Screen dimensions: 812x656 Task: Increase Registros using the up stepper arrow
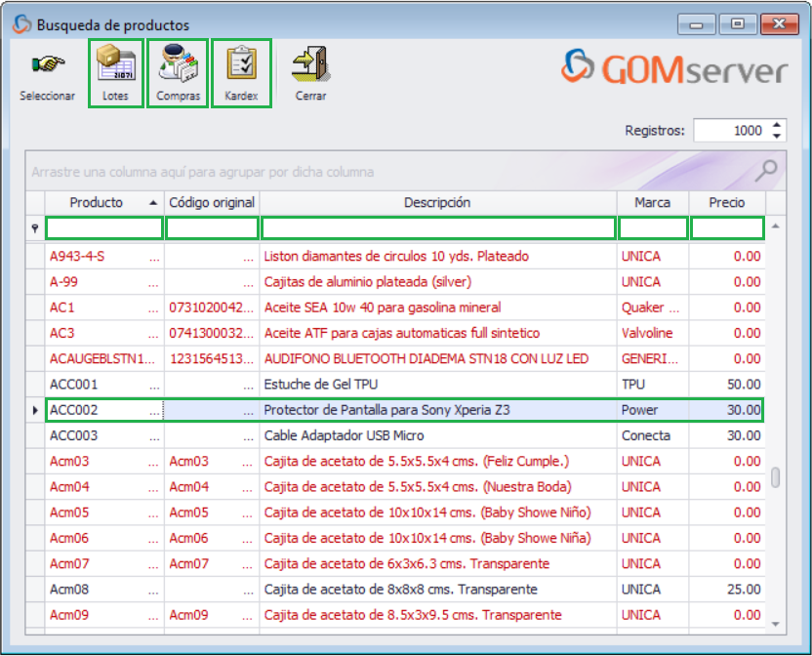[x=777, y=124]
